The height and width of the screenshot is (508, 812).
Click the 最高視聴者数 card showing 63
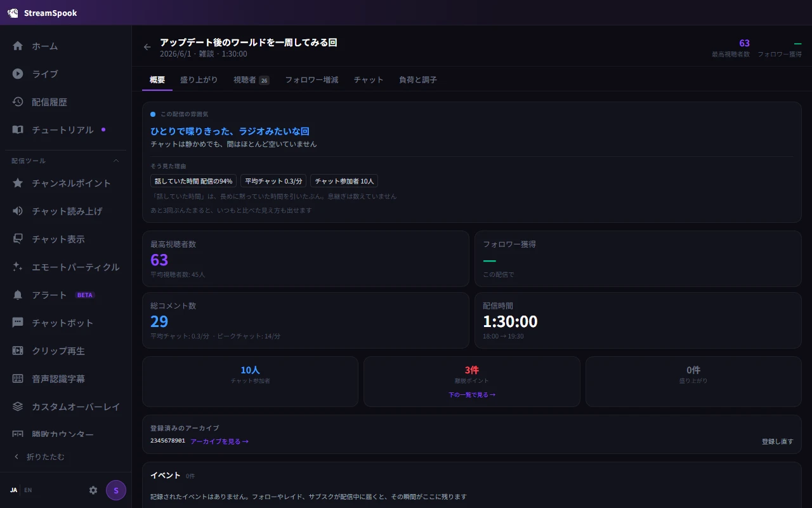(x=306, y=259)
